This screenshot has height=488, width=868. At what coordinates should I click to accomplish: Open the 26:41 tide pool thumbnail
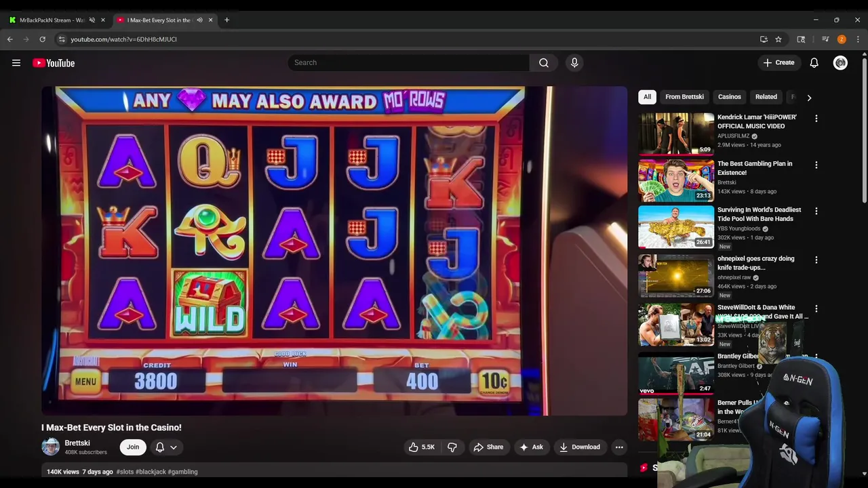coord(676,226)
